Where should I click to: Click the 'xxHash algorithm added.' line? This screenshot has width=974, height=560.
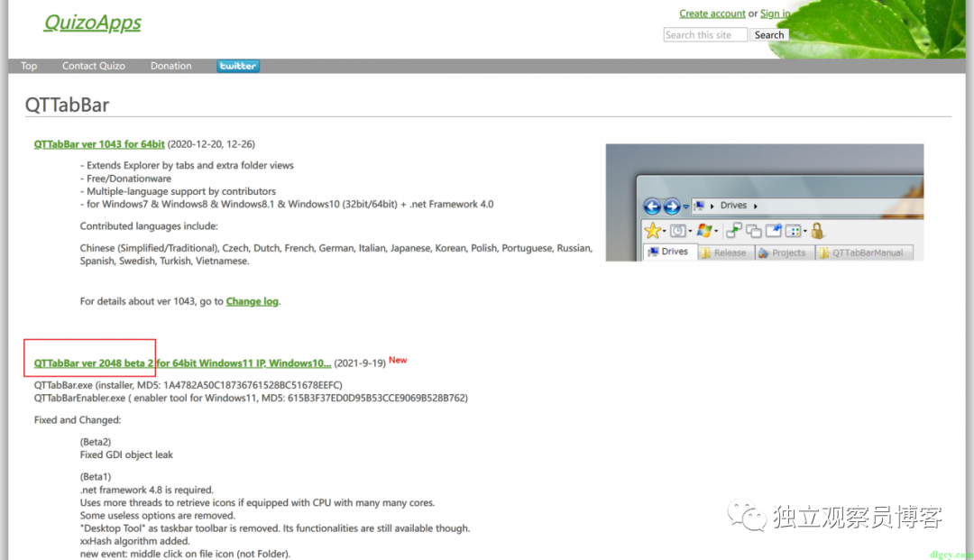click(x=134, y=541)
